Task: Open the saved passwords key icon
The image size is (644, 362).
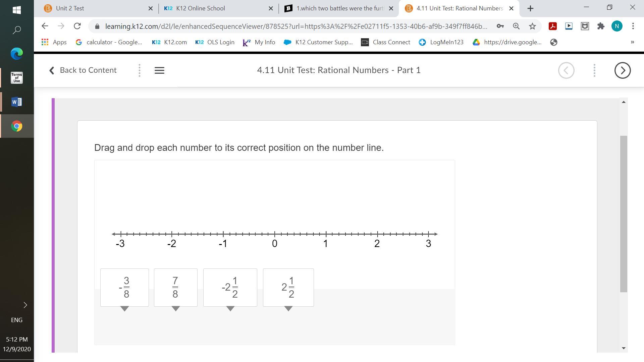Action: point(500,26)
